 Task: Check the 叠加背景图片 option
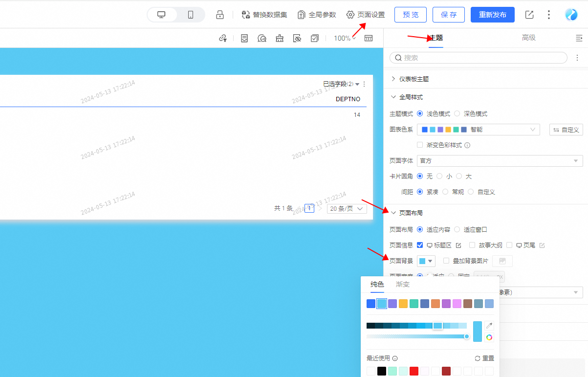pyautogui.click(x=446, y=261)
